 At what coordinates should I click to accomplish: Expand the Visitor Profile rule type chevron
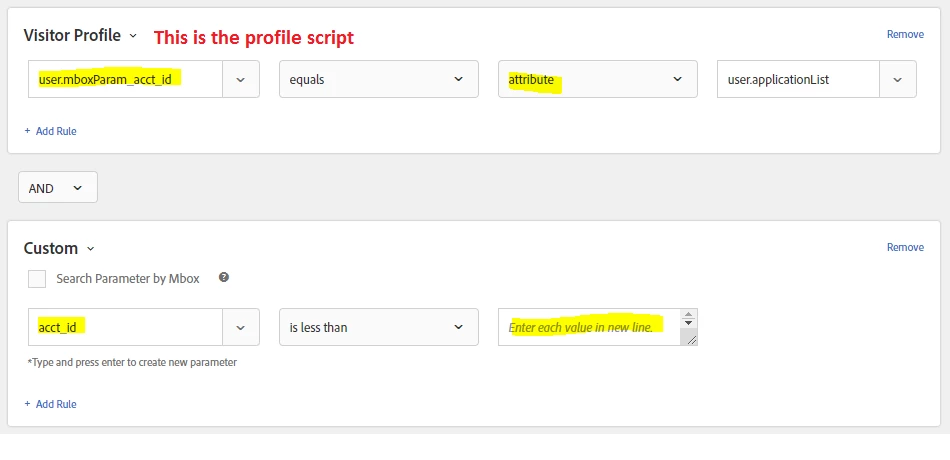133,36
